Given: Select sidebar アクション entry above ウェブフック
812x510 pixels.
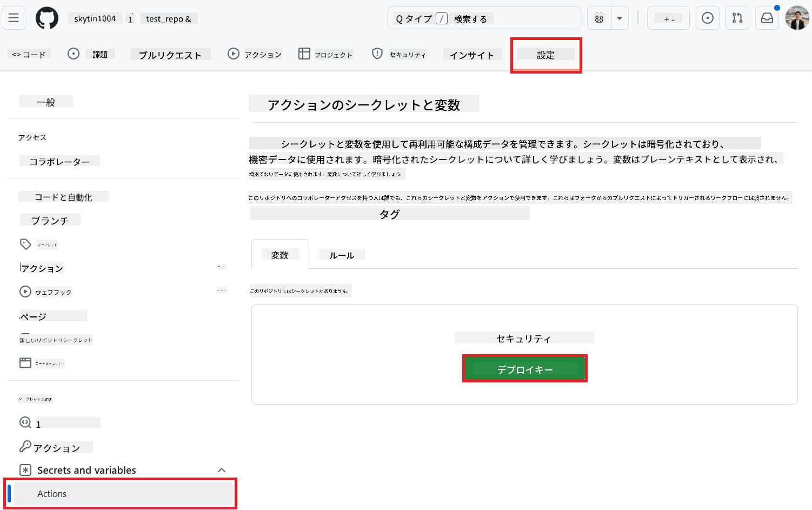Looking at the screenshot, I should pos(42,268).
